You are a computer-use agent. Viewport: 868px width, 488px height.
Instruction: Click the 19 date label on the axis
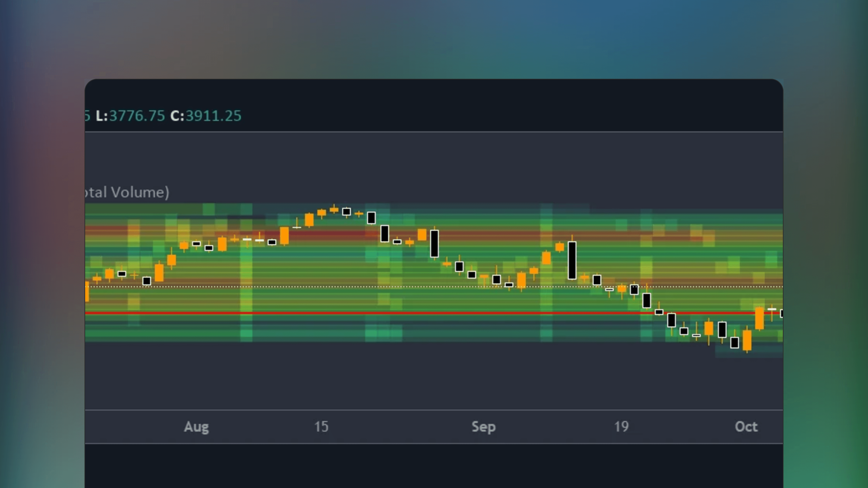(x=622, y=426)
